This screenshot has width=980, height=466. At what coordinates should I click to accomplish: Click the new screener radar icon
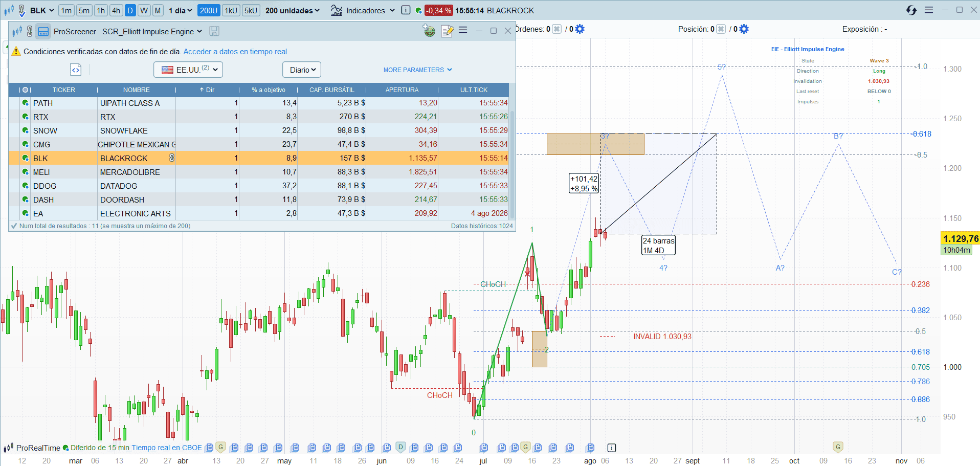[x=429, y=31]
